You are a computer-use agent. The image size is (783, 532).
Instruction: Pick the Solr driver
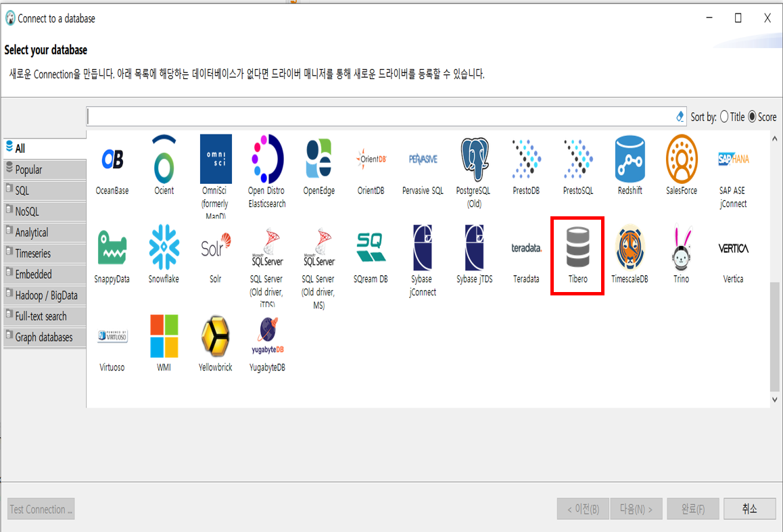(216, 245)
